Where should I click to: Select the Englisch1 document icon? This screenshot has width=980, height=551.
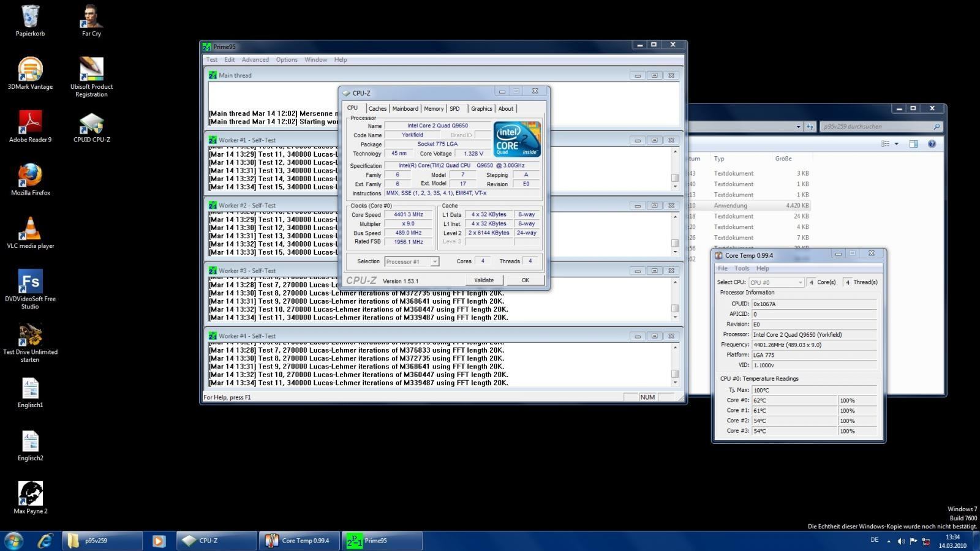click(x=30, y=392)
